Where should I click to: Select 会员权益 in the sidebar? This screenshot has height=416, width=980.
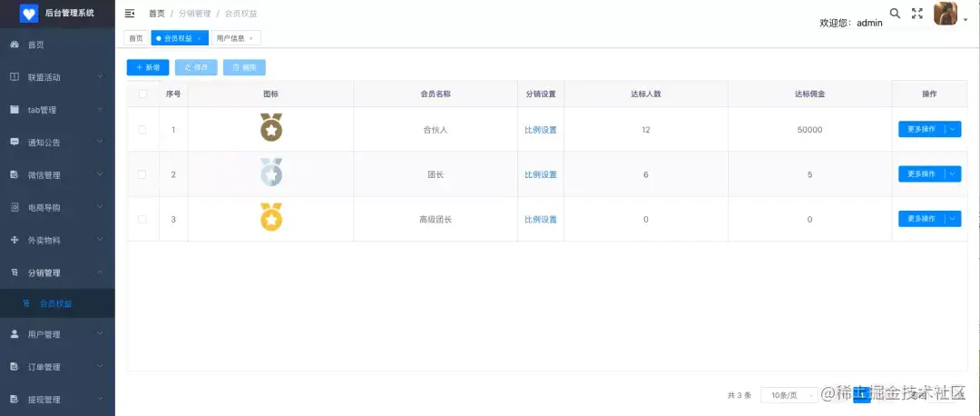coord(57,304)
